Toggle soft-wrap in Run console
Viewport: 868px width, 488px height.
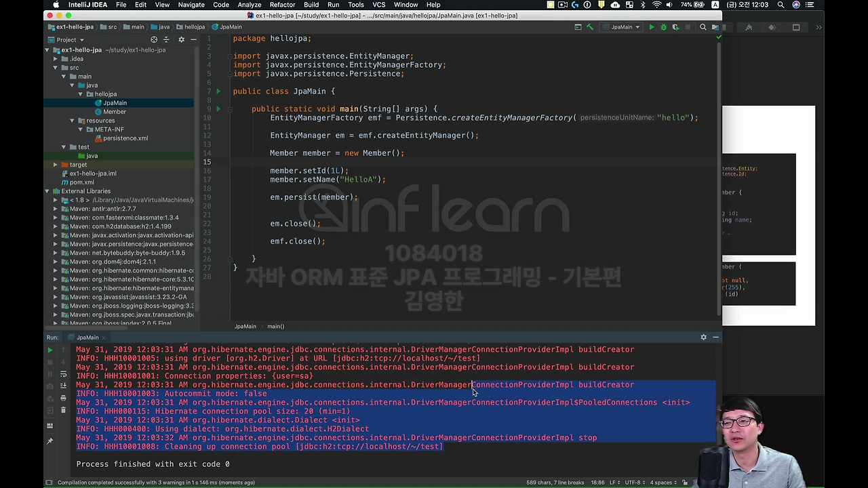[x=63, y=374]
